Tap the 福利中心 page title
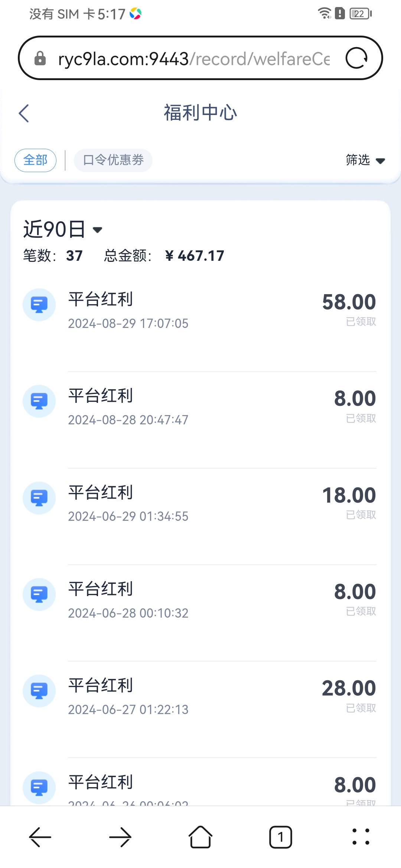 coord(200,113)
